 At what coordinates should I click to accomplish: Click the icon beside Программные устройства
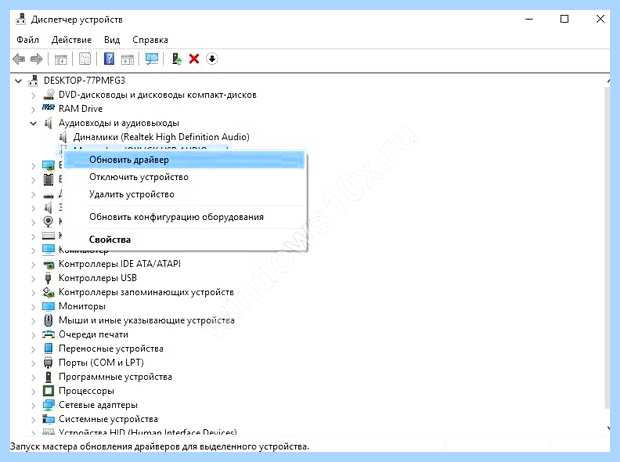[48, 377]
